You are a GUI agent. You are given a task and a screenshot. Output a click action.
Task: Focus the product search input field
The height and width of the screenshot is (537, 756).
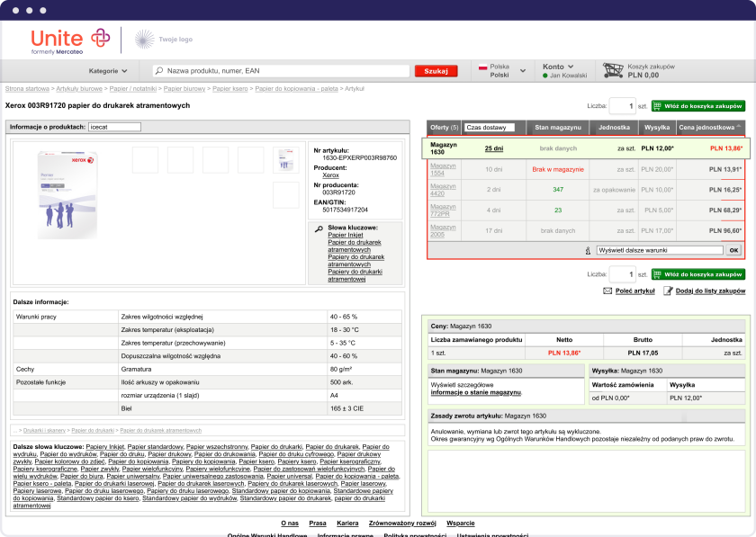pos(281,71)
